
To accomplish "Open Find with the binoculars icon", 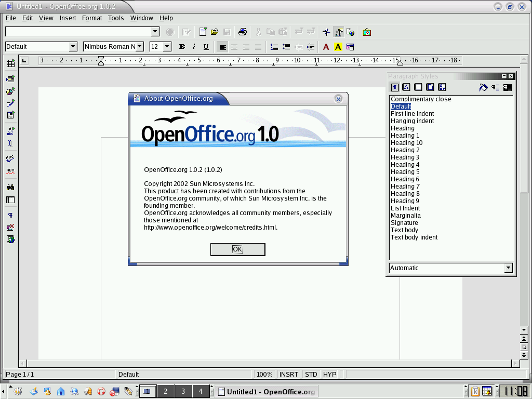I will coord(10,187).
